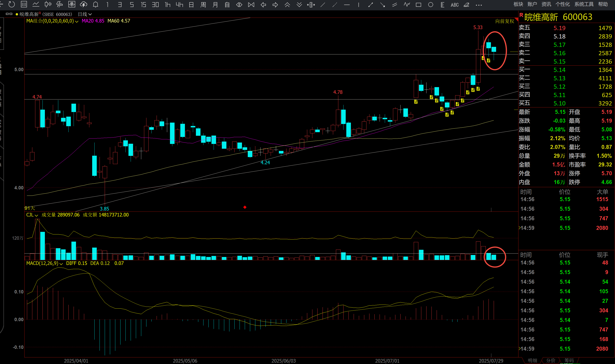Open the 板块 menu
The image size is (615, 364).
pos(518,4)
